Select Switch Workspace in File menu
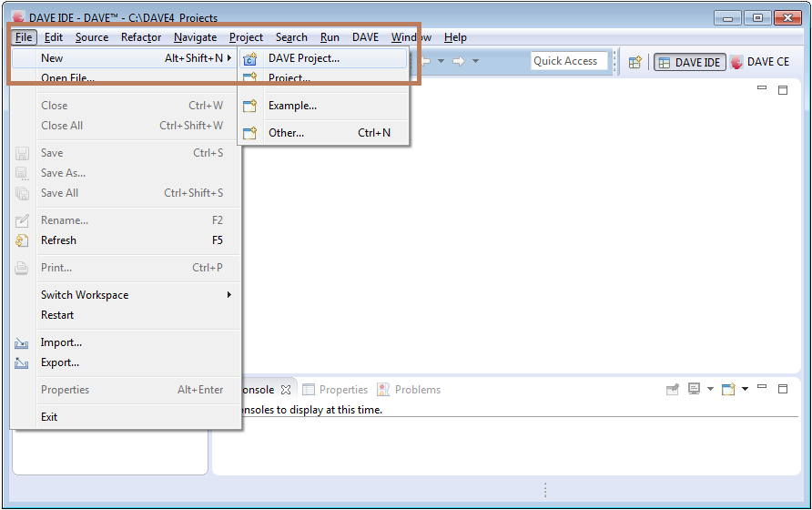 click(x=126, y=295)
